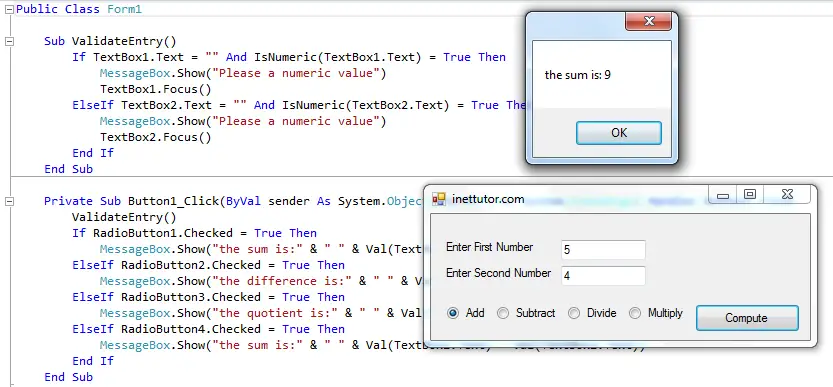Collapse the Button1_Click sub outline
The width and height of the screenshot is (833, 387).
click(x=9, y=201)
